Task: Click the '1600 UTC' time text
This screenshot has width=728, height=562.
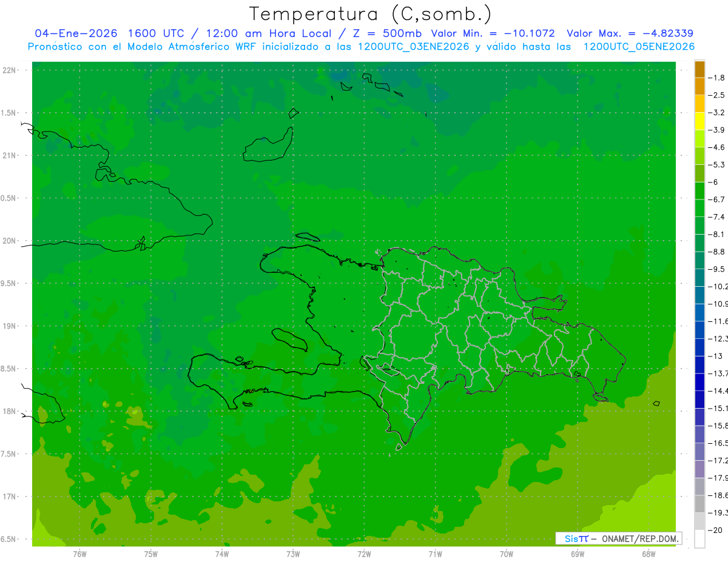Action: click(x=155, y=33)
